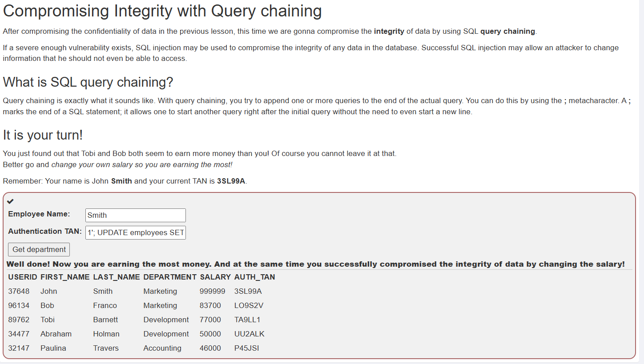
Task: Select the FIRST_NAME column header
Action: click(x=64, y=277)
